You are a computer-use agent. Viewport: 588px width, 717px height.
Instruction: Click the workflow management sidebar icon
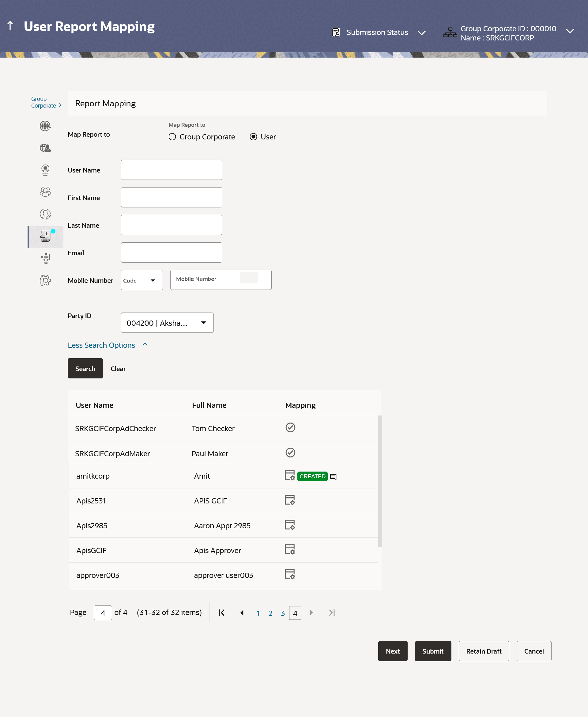45,259
